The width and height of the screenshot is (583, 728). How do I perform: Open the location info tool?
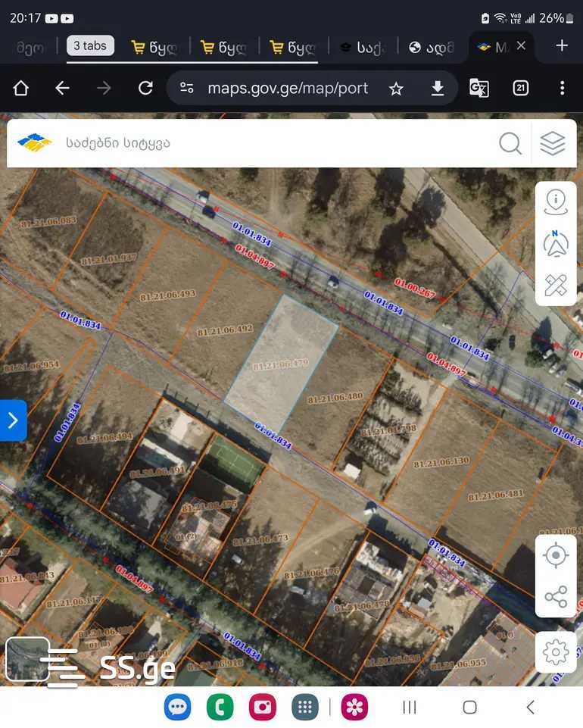click(556, 202)
